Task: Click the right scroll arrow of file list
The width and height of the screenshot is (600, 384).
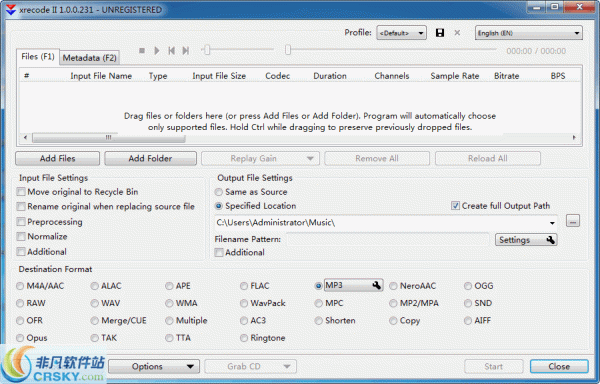Action: pyautogui.click(x=574, y=137)
